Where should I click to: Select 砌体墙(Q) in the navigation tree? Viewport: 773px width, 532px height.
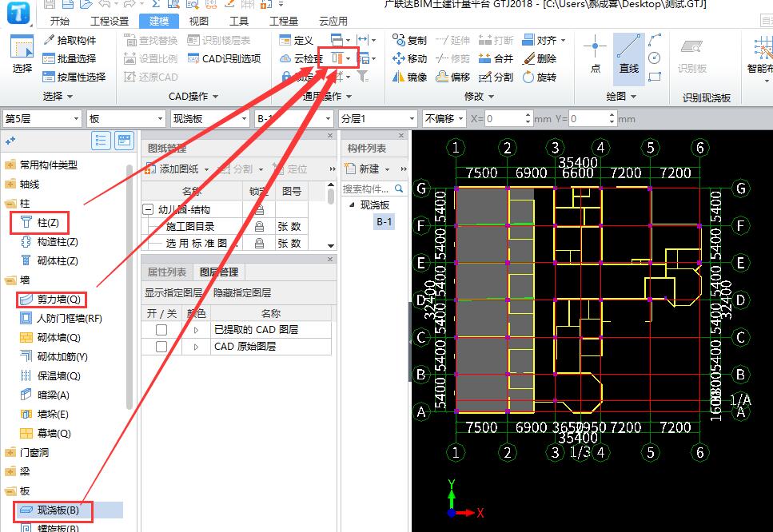pos(50,337)
